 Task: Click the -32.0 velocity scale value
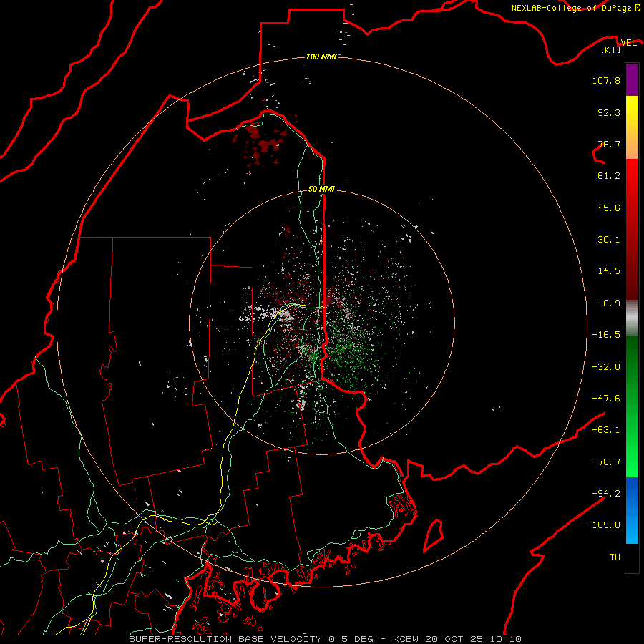click(x=606, y=367)
